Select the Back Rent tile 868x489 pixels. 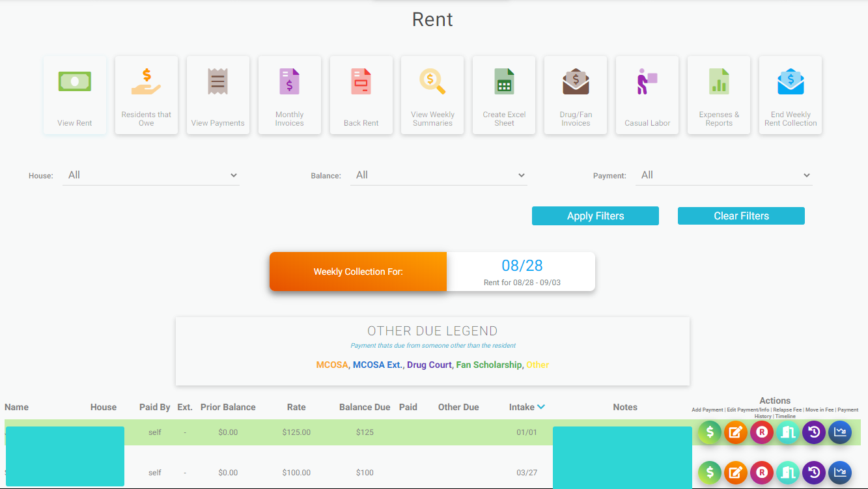tap(361, 94)
